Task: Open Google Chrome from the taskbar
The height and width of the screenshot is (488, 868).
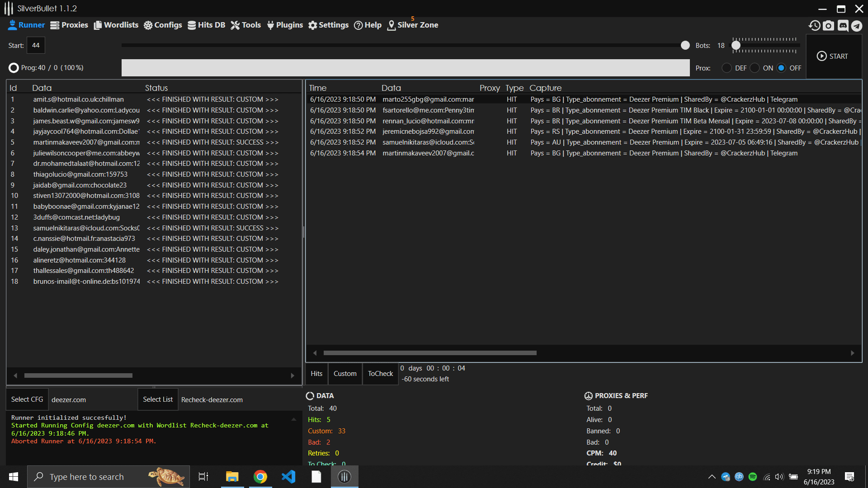Action: 260,477
